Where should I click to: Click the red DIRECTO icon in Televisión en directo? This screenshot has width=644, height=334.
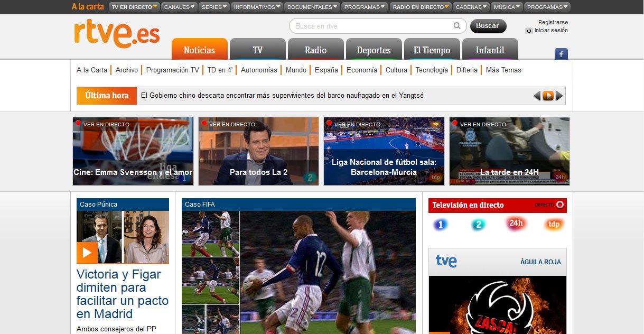(x=560, y=205)
